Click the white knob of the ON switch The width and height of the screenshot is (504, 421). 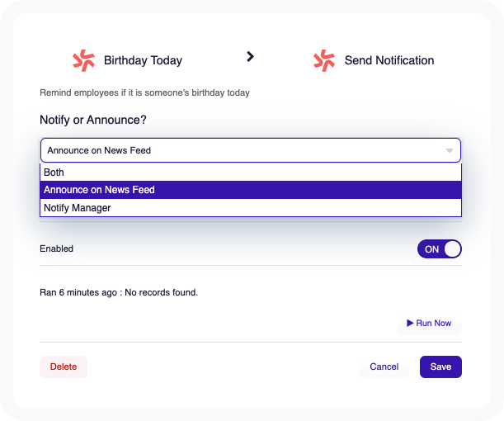(453, 249)
